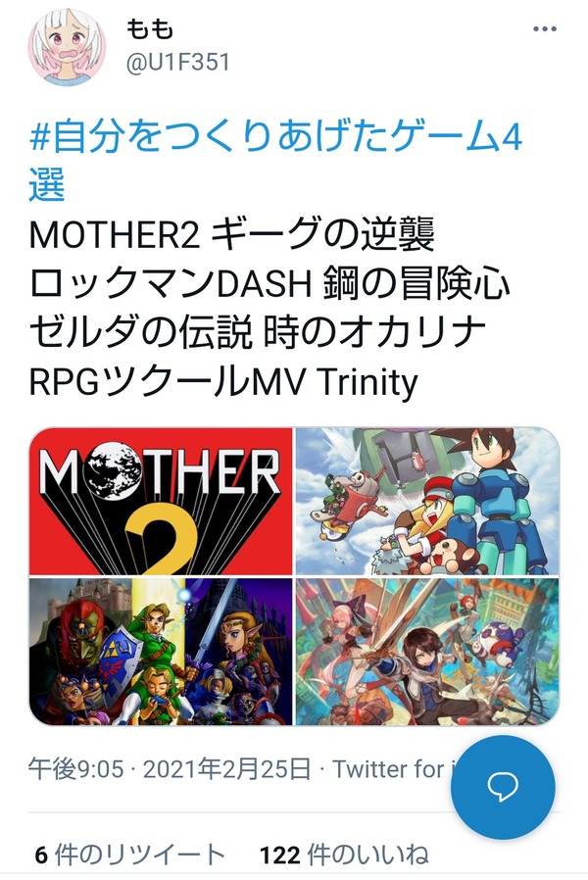Select the MOTHER2 ギーグの逆襲 text line

pos(231,234)
